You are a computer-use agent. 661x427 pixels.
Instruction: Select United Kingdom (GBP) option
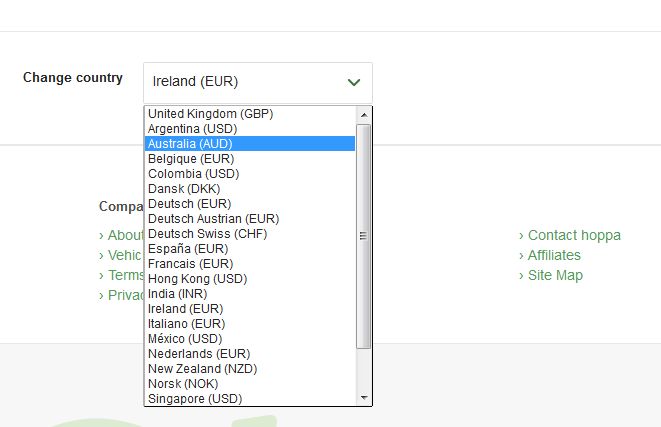tap(250, 114)
